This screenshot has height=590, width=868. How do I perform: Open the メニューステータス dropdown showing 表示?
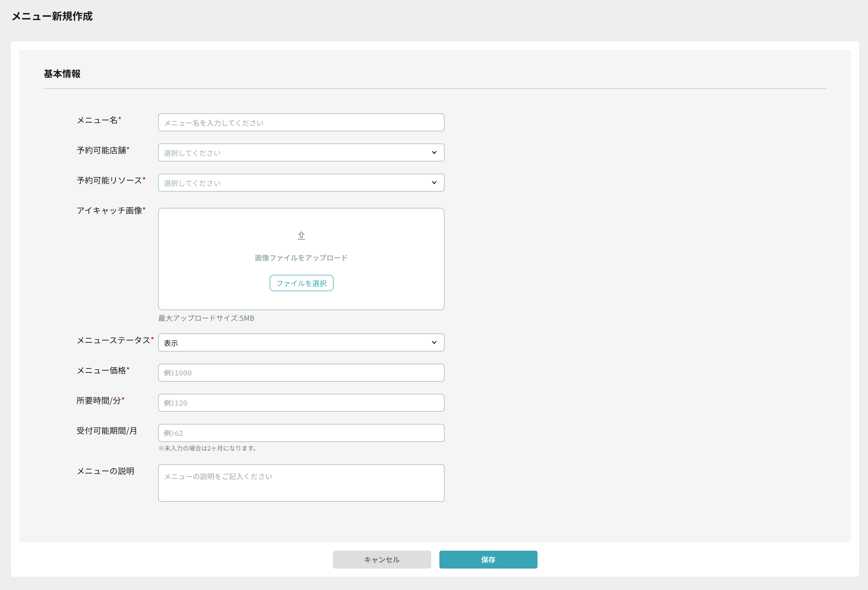301,343
